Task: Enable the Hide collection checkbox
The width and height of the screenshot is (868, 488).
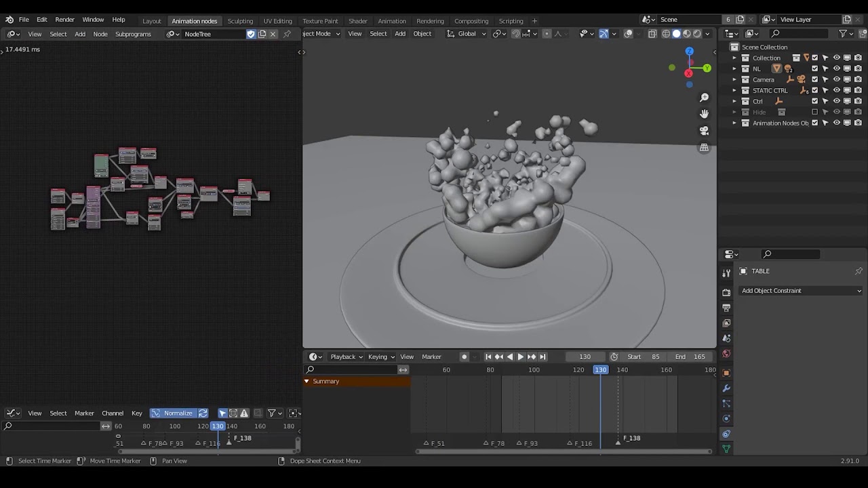Action: pos(815,112)
